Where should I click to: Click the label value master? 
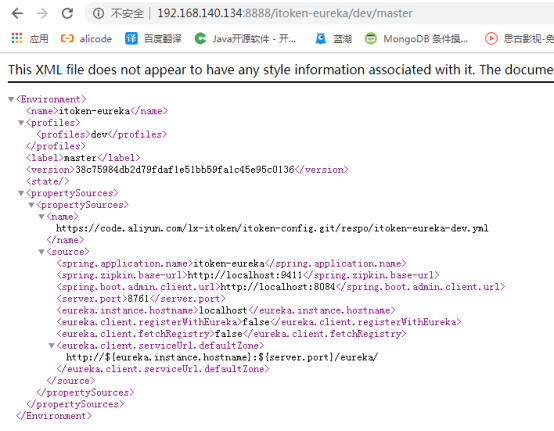pos(80,158)
